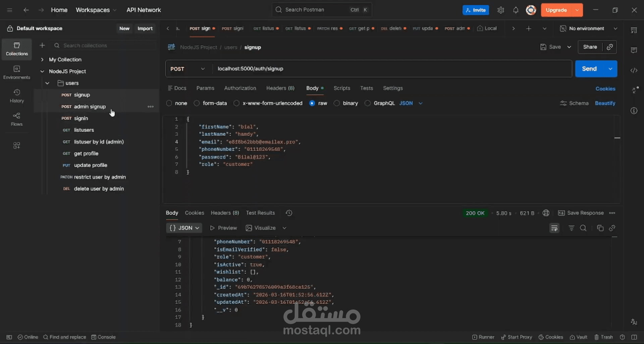
Task: Collapse the NodeJS Project collection
Action: coord(42,71)
